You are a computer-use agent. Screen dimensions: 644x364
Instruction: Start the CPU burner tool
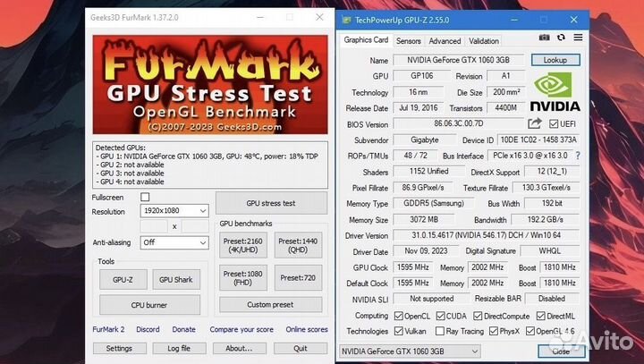[149, 305]
